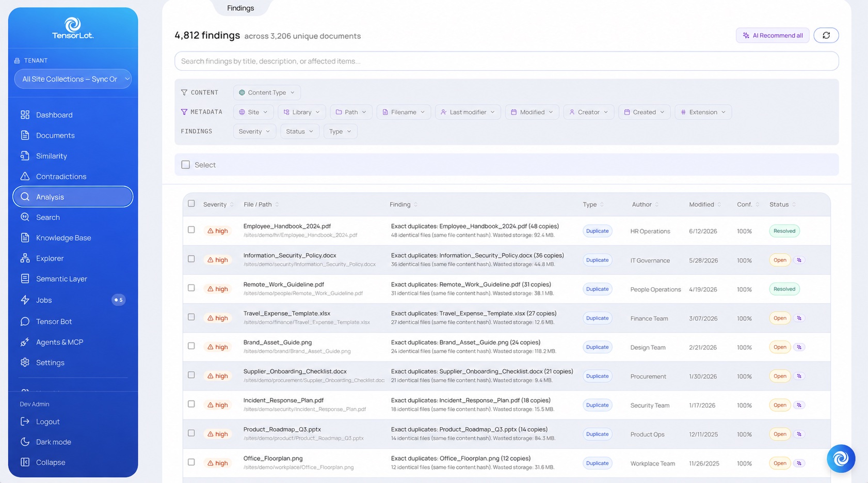868x483 pixels.
Task: Click Duplicate type tag for Office_Floorplan.png
Action: click(597, 463)
